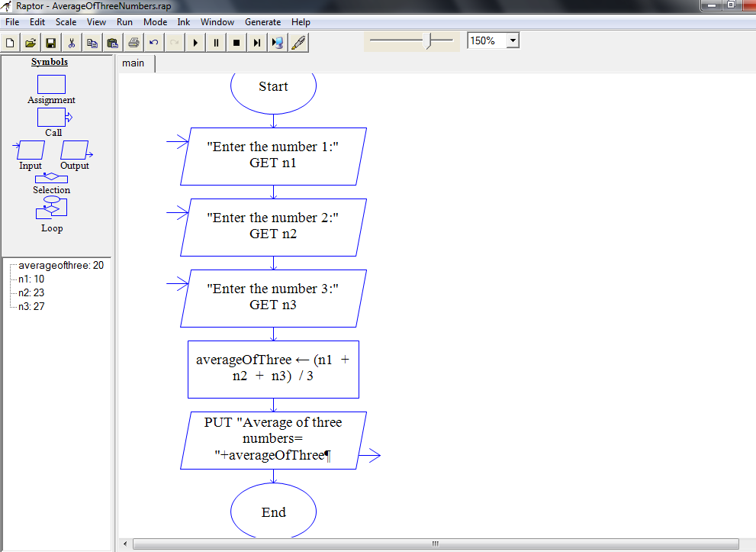Open the 150% zoom dropdown
The height and width of the screenshot is (552, 756).
(514, 40)
